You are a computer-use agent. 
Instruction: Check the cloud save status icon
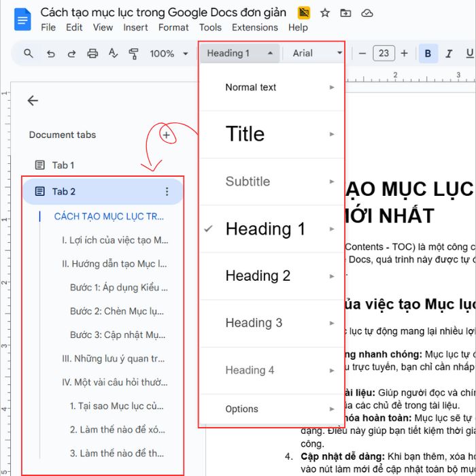click(x=367, y=13)
